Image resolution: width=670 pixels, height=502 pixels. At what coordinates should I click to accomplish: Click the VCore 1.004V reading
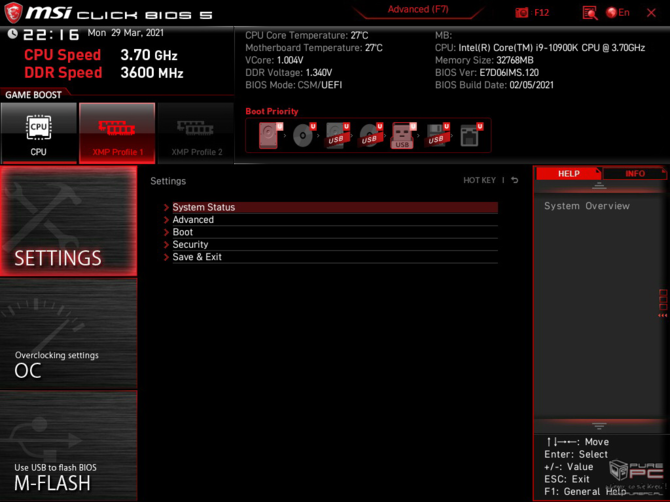pos(274,60)
